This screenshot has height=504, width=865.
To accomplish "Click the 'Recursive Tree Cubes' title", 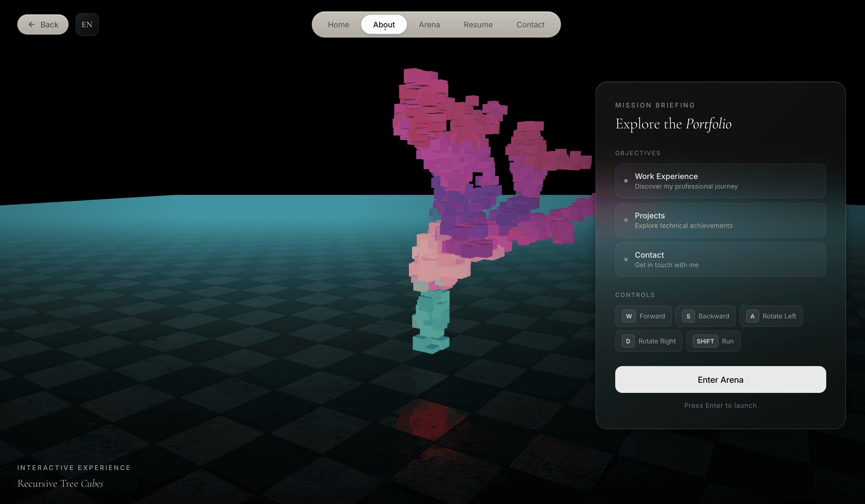I will pyautogui.click(x=61, y=483).
